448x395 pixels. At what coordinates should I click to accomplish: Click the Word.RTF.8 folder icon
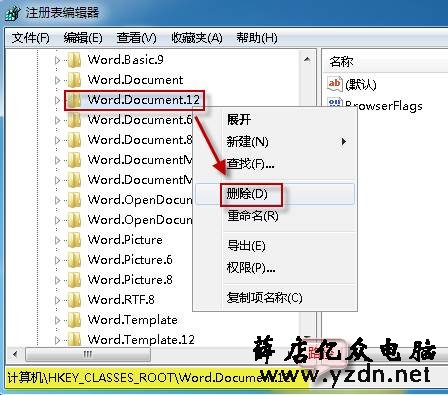point(74,300)
